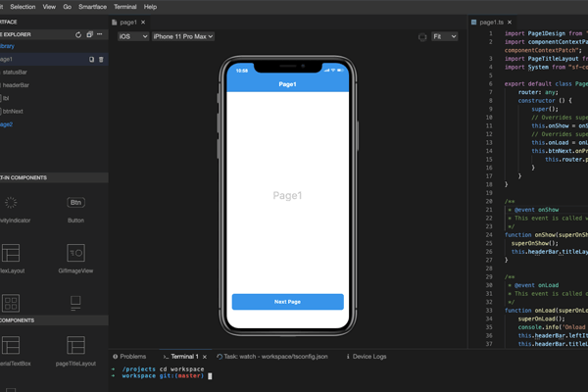The height and width of the screenshot is (392, 588).
Task: Duplicate page1 using the copy icon
Action: pos(92,59)
